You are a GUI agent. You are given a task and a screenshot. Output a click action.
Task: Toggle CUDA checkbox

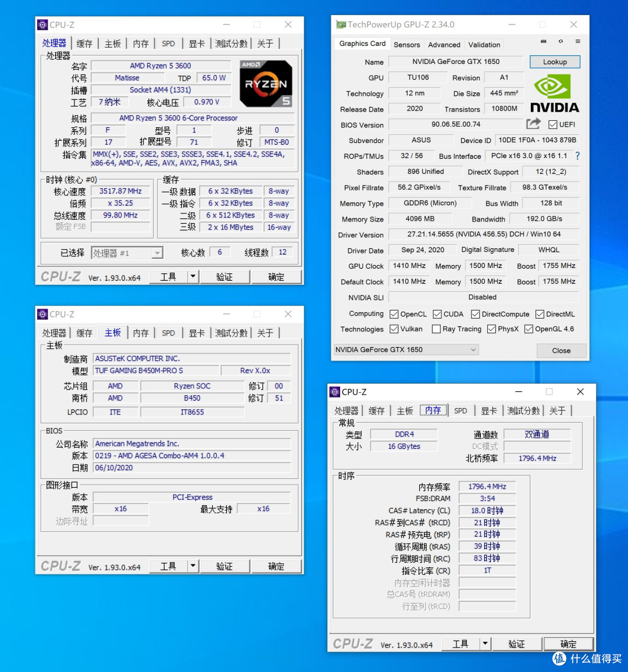[x=437, y=314]
